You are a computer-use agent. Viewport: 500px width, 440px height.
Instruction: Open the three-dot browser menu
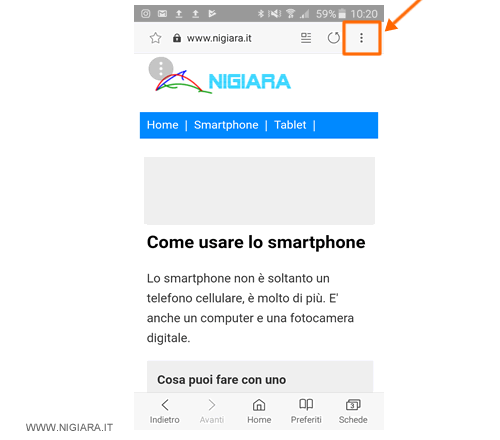tap(361, 38)
